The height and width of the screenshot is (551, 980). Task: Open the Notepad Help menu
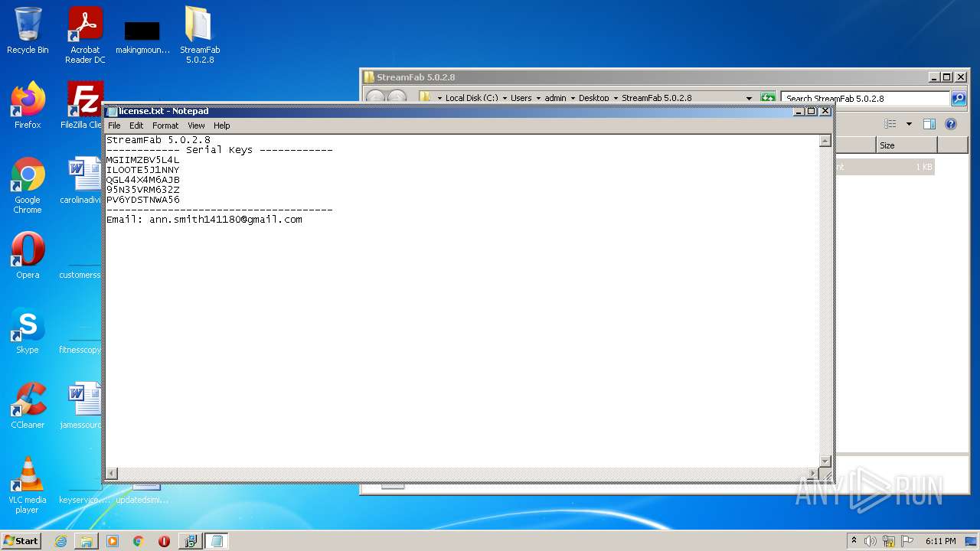(221, 126)
